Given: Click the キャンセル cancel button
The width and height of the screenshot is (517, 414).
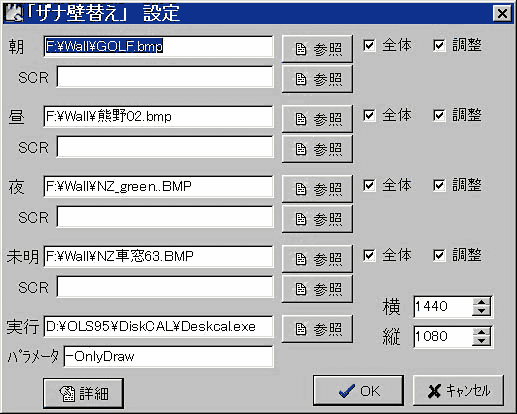Looking at the screenshot, I should pyautogui.click(x=458, y=391).
